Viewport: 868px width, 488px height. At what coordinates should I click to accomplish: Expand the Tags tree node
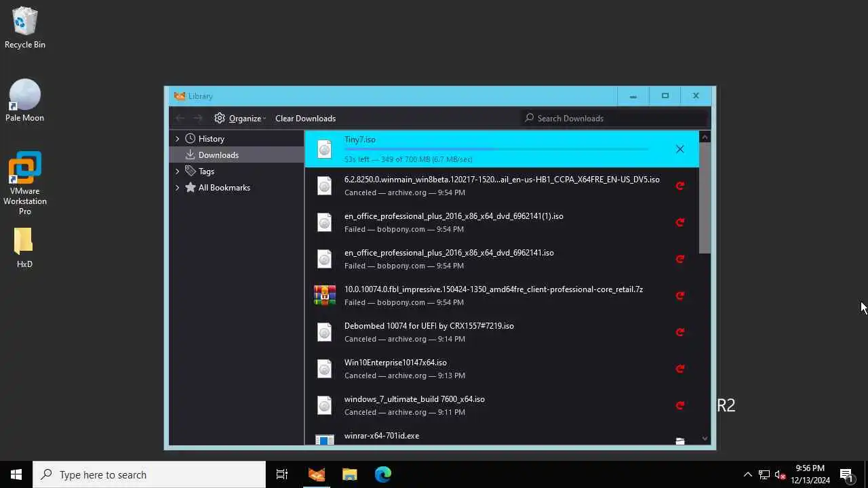point(178,171)
